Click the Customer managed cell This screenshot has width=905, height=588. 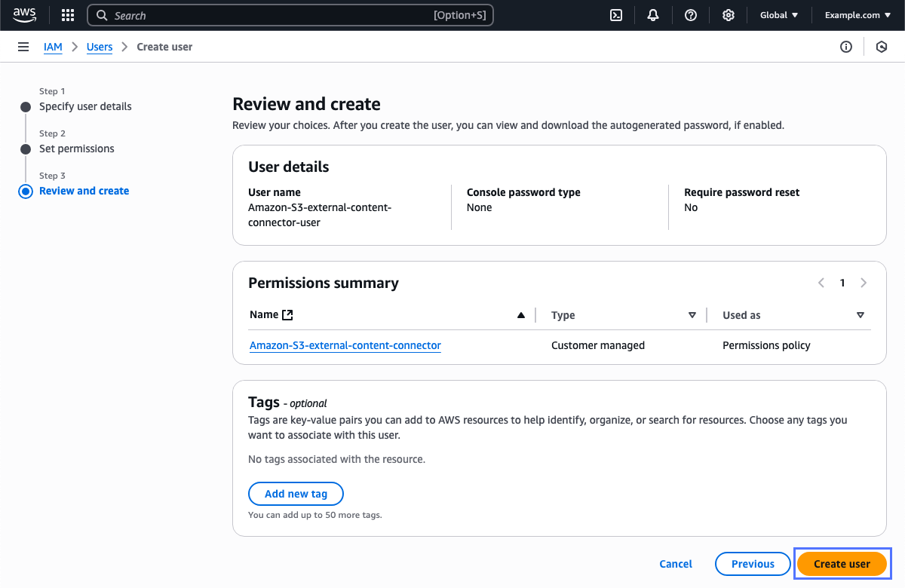(x=598, y=345)
